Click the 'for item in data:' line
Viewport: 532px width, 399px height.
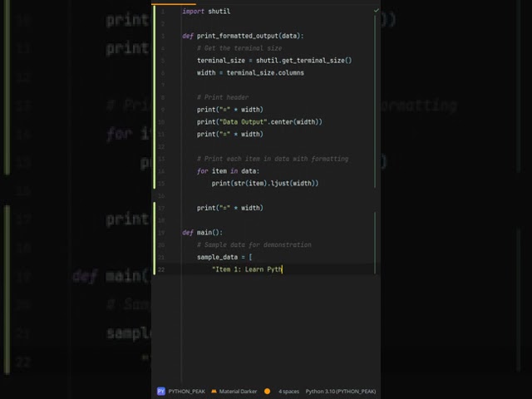click(x=228, y=171)
